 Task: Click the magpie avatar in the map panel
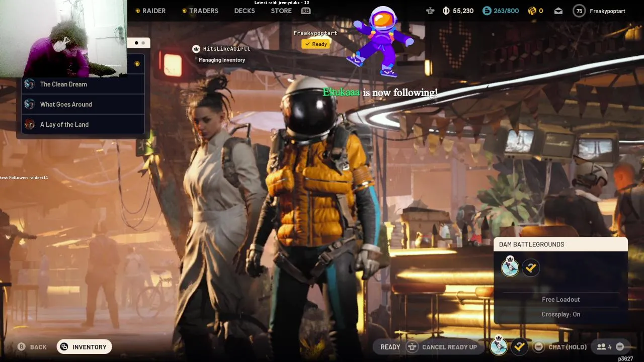(x=510, y=267)
